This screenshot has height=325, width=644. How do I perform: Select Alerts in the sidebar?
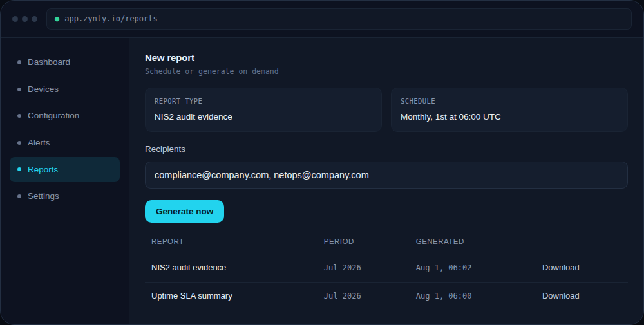[x=64, y=143]
